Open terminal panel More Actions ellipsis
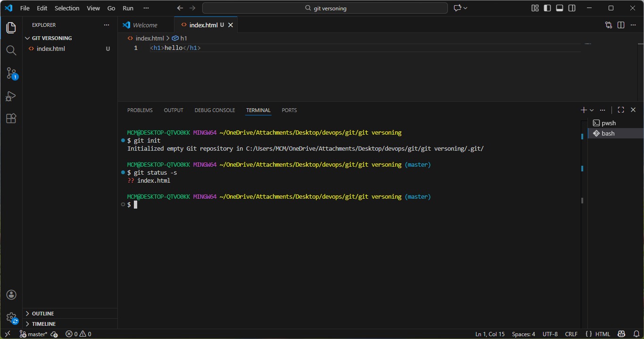 tap(603, 110)
